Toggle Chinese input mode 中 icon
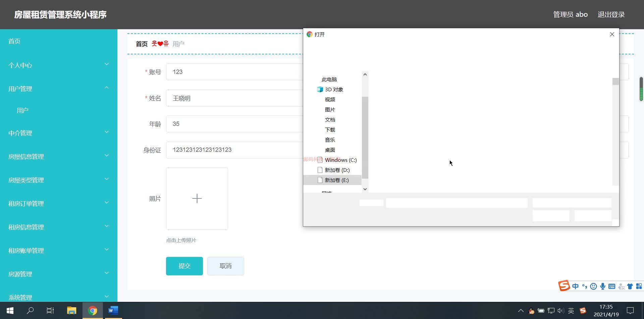Screen dimensions: 644x319 click(x=576, y=286)
